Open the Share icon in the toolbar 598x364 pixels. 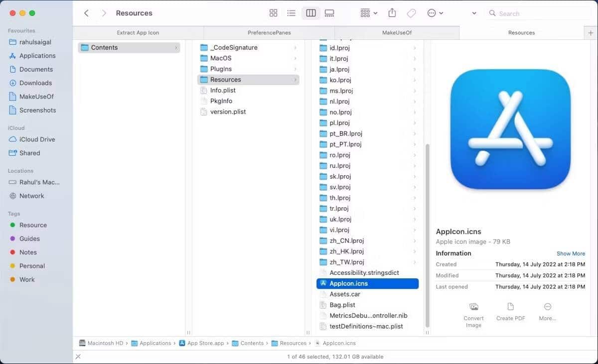click(x=392, y=13)
